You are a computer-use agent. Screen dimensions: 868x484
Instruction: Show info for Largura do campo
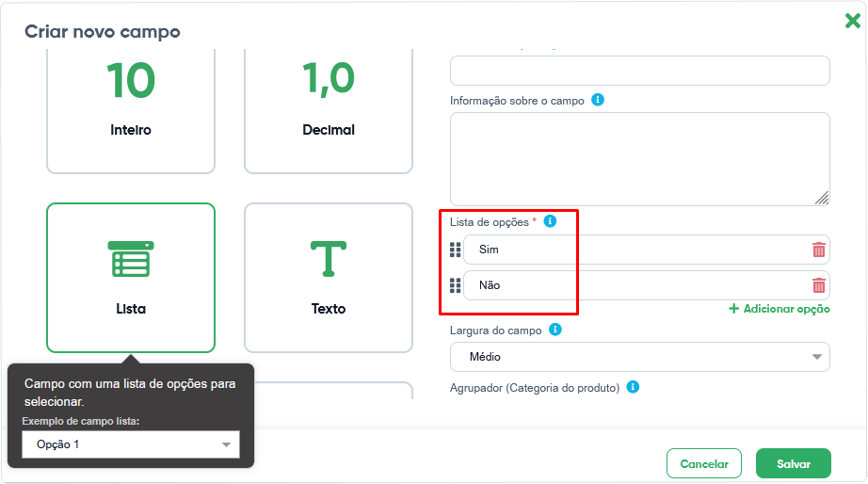(555, 330)
